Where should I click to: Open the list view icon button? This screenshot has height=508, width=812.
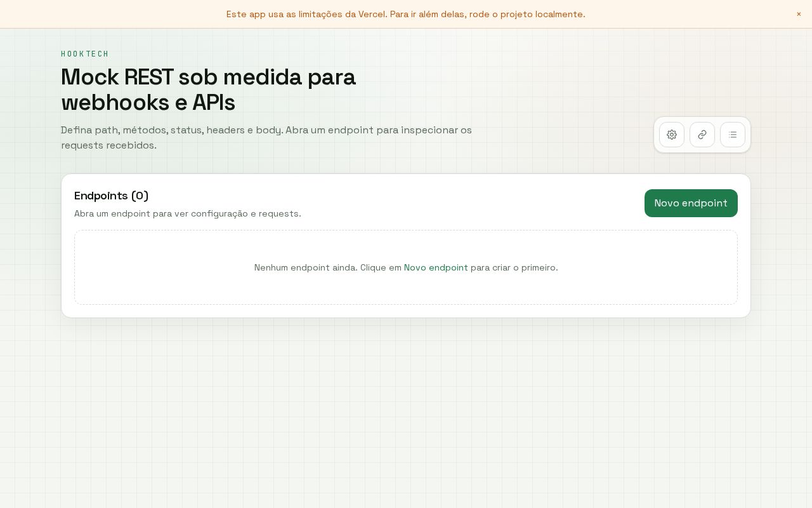point(733,135)
